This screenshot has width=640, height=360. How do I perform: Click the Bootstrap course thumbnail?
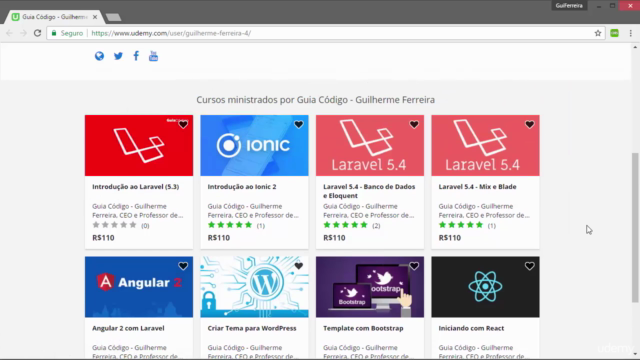point(370,287)
